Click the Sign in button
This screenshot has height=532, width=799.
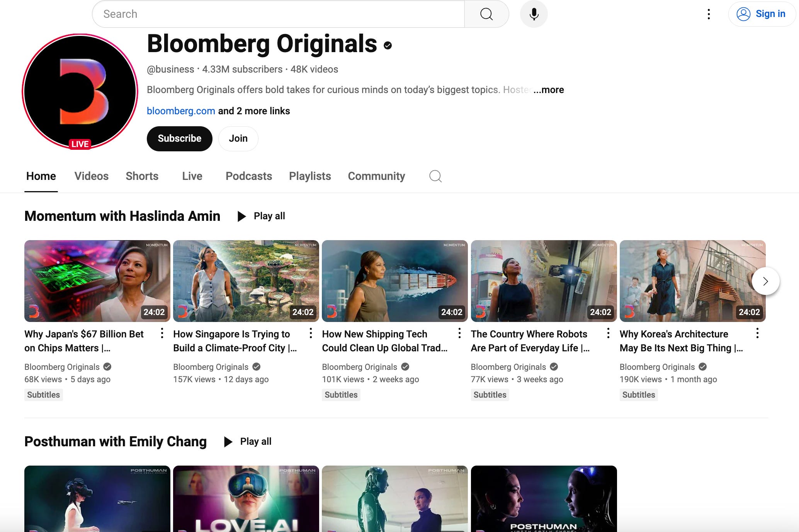pos(762,14)
